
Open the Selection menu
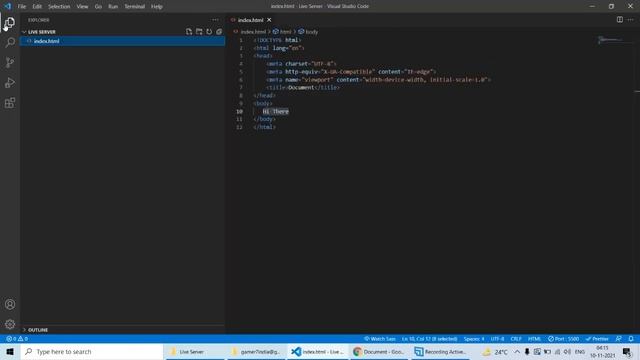pyautogui.click(x=59, y=7)
